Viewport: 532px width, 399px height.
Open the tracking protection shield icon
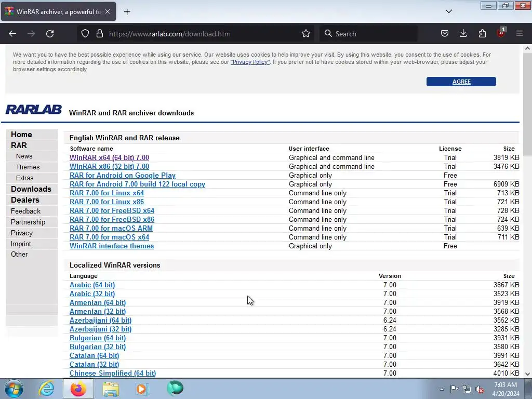point(85,34)
